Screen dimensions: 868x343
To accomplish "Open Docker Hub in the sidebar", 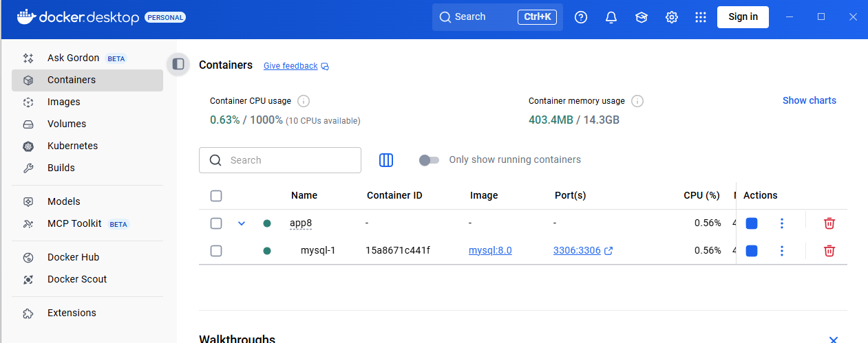I will [x=87, y=257].
